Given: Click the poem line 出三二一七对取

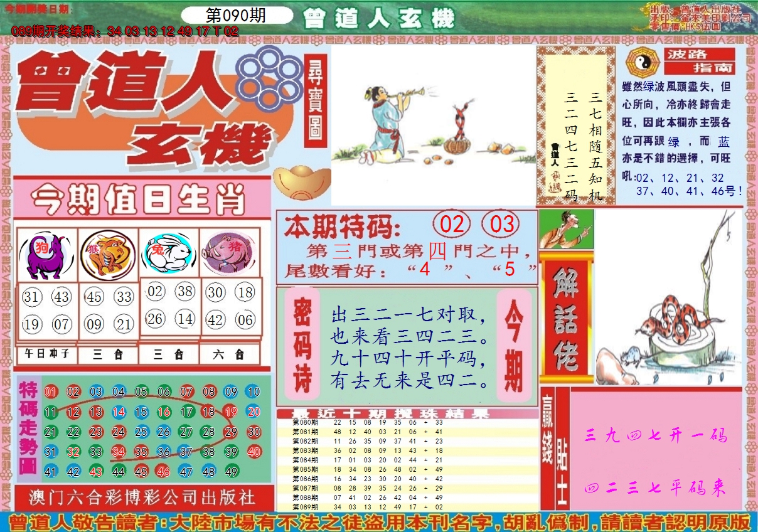Looking at the screenshot, I should tap(408, 316).
